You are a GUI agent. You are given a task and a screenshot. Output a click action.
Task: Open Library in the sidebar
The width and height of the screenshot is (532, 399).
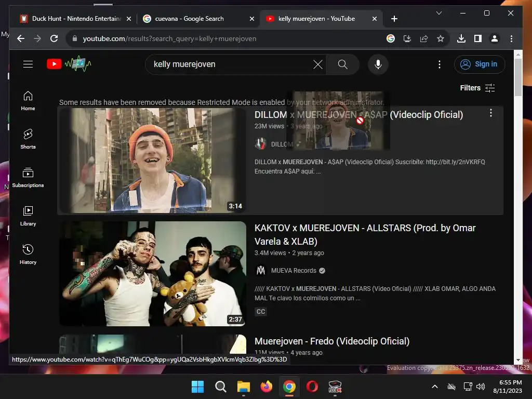[x=28, y=216]
